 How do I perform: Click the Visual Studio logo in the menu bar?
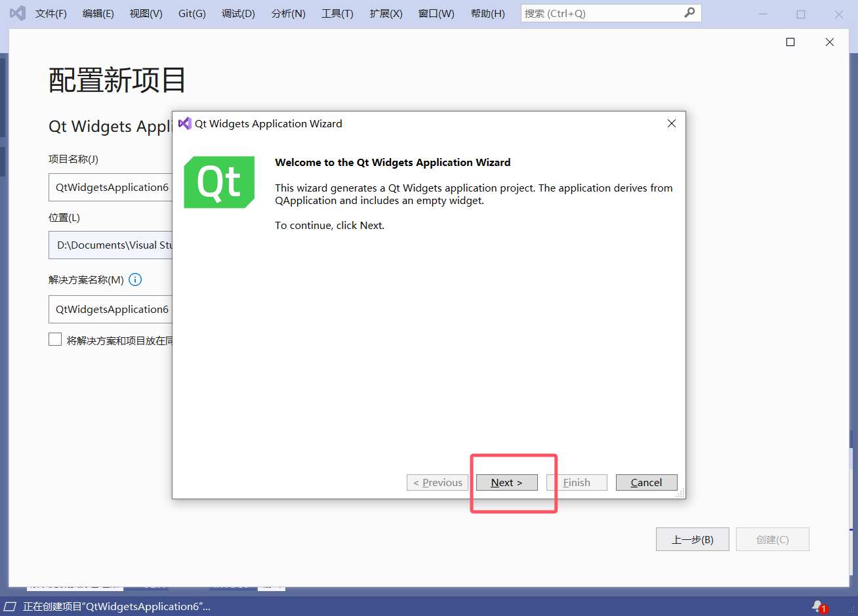16,13
